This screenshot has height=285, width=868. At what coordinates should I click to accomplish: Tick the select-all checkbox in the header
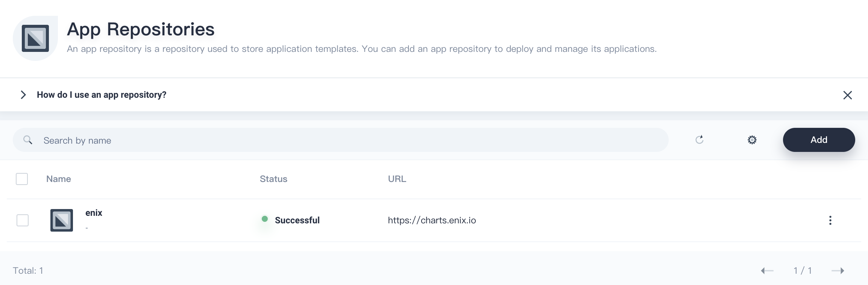point(22,179)
